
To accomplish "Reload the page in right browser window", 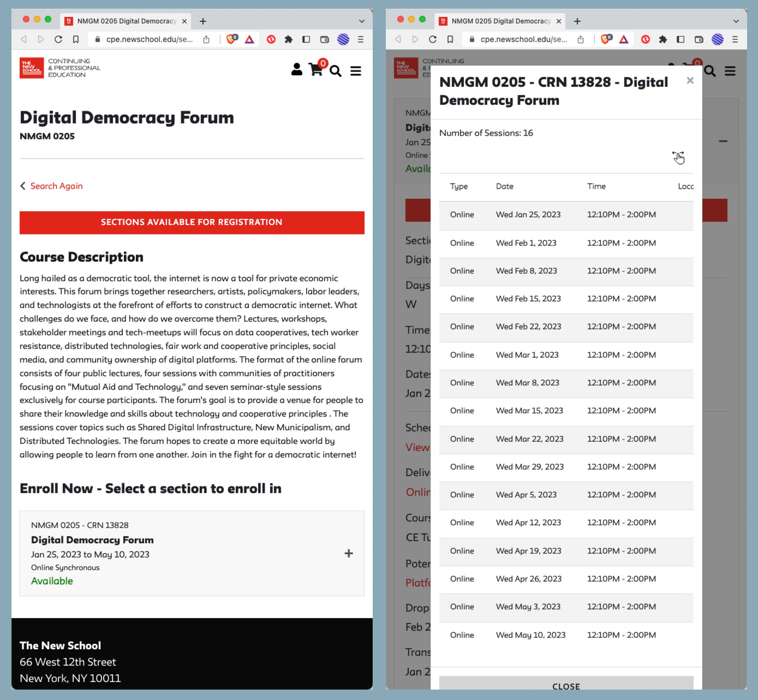I will point(432,39).
